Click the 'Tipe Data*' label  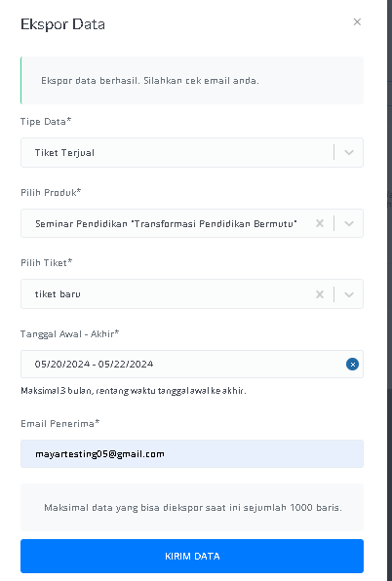(x=46, y=122)
